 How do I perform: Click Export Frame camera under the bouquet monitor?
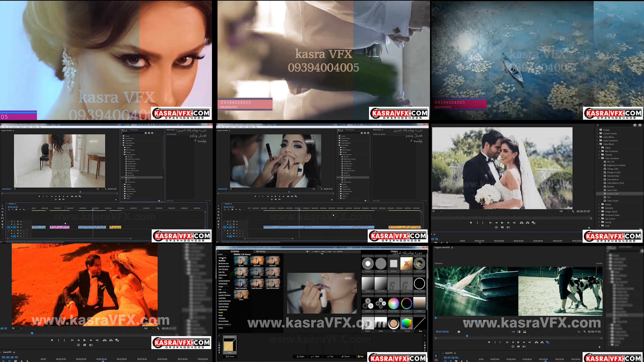(x=502, y=227)
